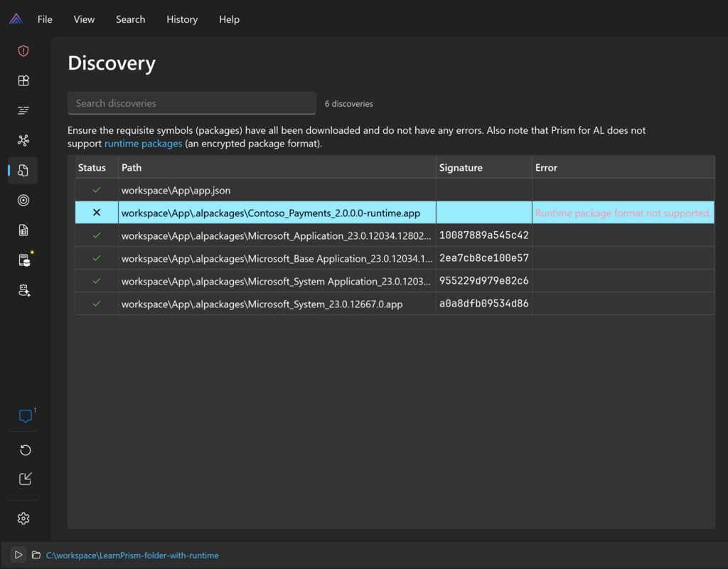The height and width of the screenshot is (569, 728).
Task: Open the Help menu
Action: (x=230, y=19)
